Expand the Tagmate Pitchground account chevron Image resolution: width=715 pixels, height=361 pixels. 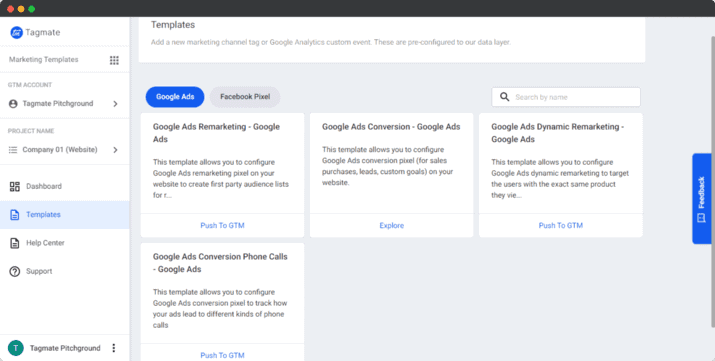(x=115, y=104)
